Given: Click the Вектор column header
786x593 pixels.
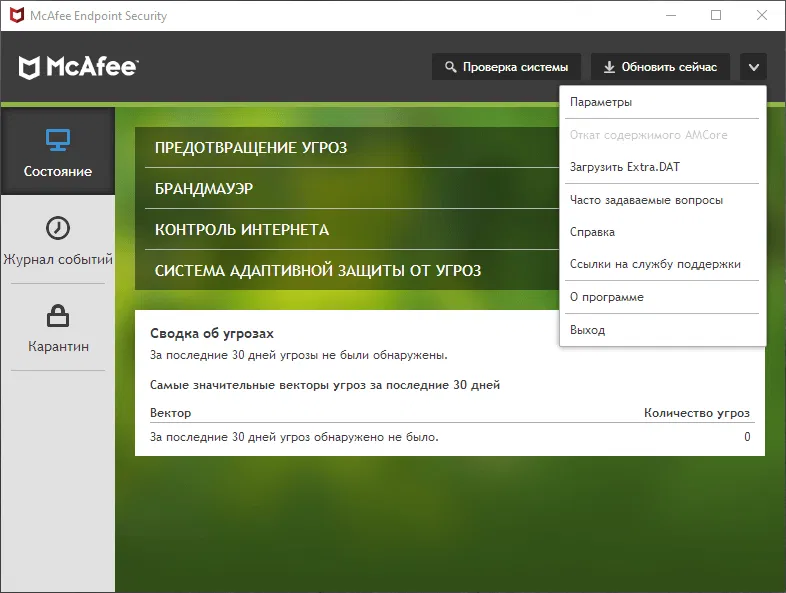Looking at the screenshot, I should click(170, 413).
